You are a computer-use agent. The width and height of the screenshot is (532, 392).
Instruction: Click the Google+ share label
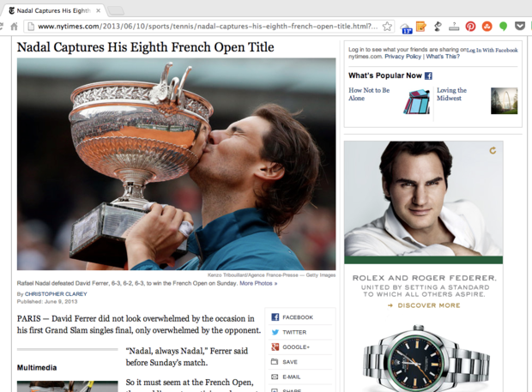click(x=296, y=347)
